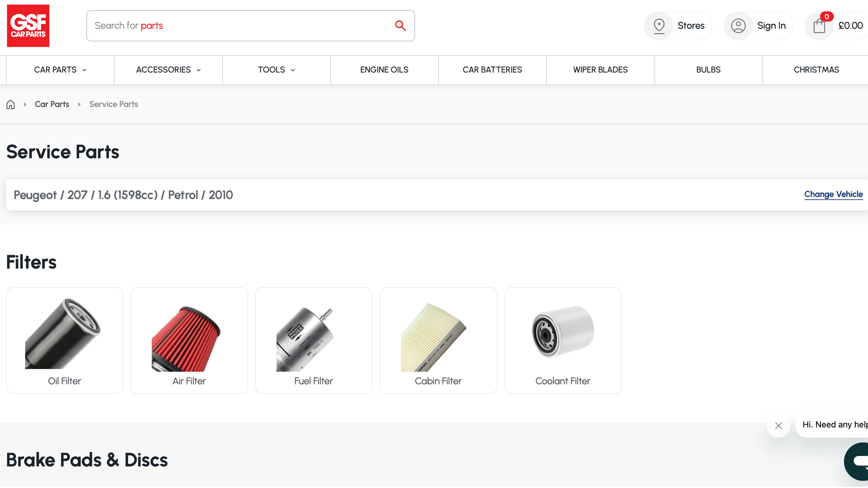Click the Sign In label

click(x=771, y=25)
